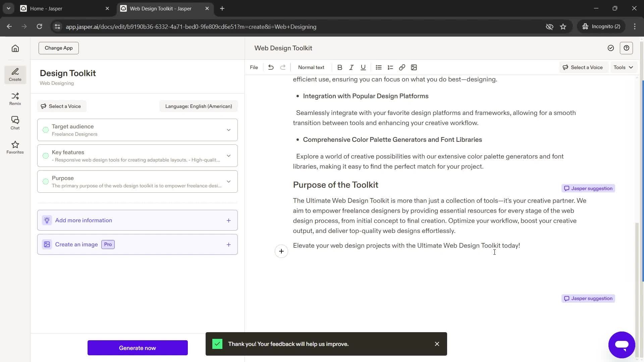The height and width of the screenshot is (362, 644).
Task: Click the tracking protection eye icon
Action: coord(549,26)
